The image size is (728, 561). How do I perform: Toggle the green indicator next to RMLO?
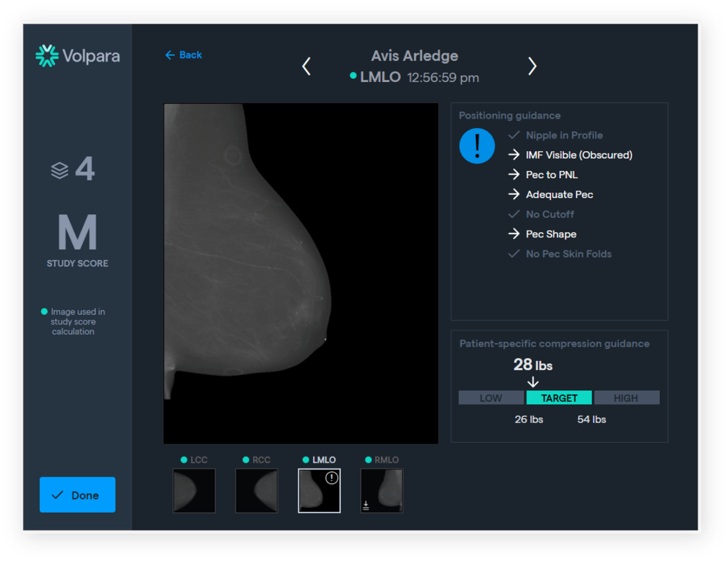[x=369, y=460]
